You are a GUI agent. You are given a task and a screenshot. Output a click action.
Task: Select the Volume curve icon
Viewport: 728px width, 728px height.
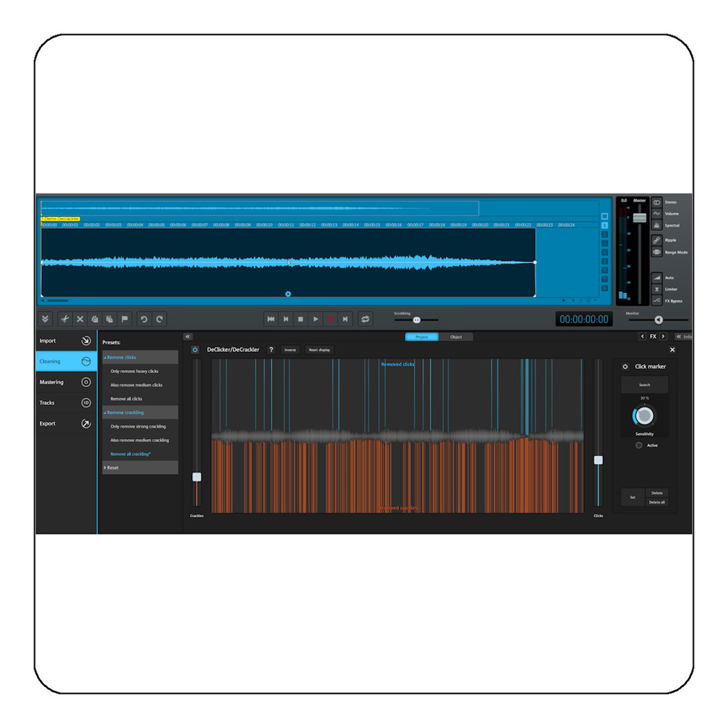click(657, 214)
